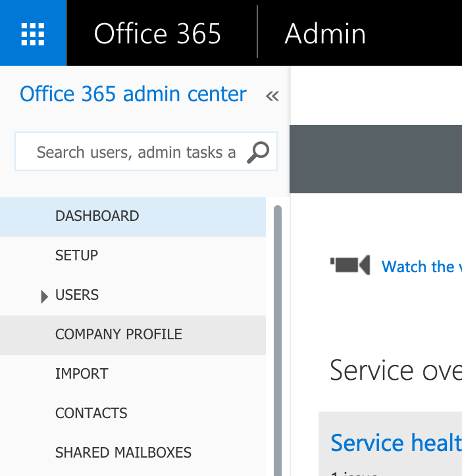Open the SETUP navigation item
462x476 pixels.
[133, 256]
